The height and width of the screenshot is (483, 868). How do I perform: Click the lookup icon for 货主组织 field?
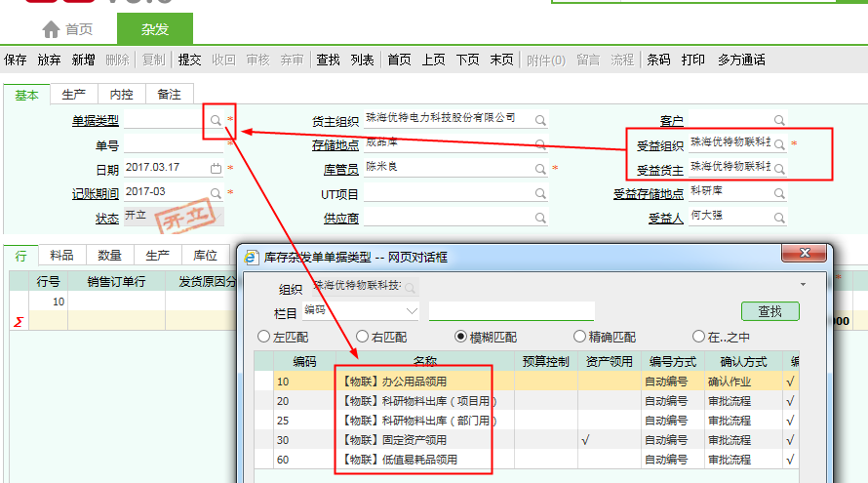pos(539,120)
